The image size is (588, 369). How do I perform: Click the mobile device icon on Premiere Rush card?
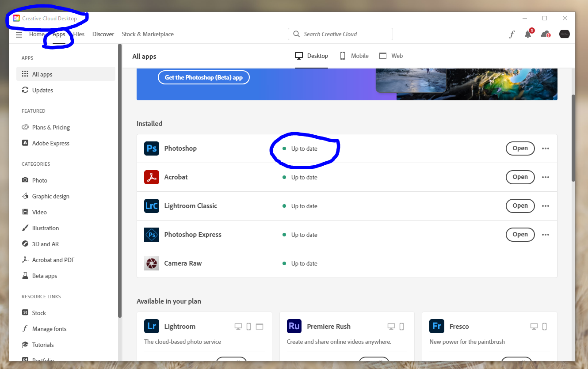pos(402,327)
